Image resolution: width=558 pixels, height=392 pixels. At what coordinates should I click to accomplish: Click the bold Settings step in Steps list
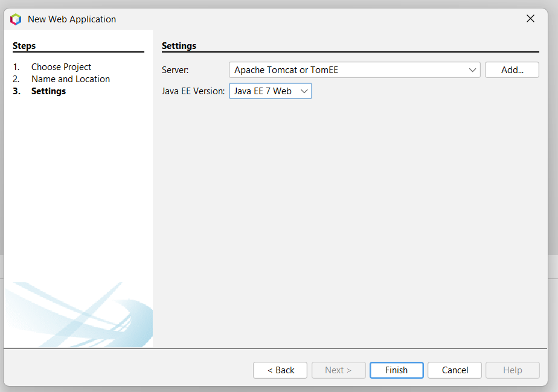48,91
